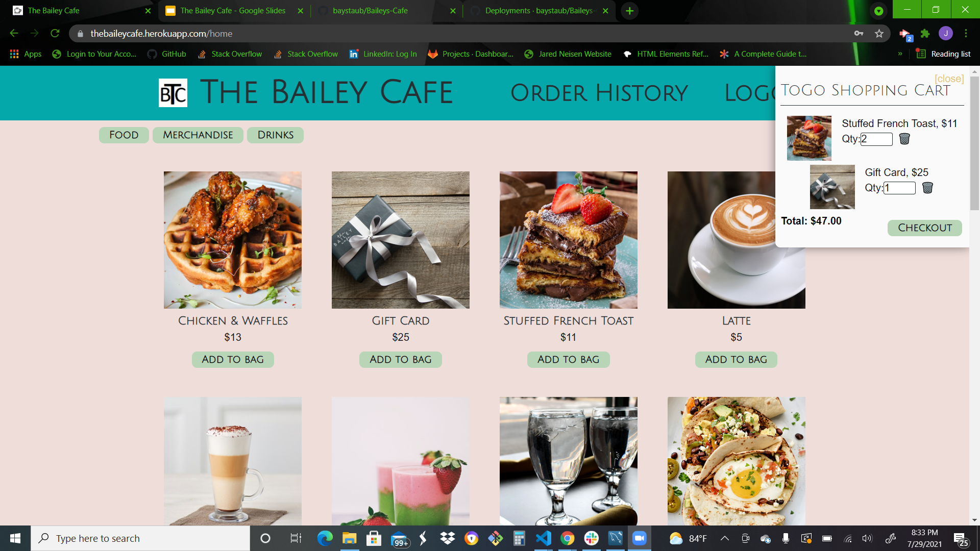The width and height of the screenshot is (980, 551).
Task: Click the French Toast quantity field
Action: point(876,139)
